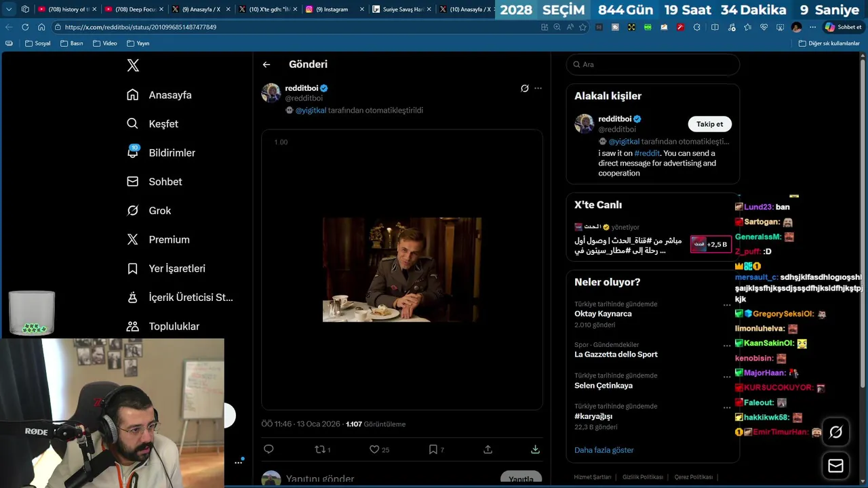Open Keşfet from the sidebar
Viewport: 868px width, 488px height.
click(153, 124)
